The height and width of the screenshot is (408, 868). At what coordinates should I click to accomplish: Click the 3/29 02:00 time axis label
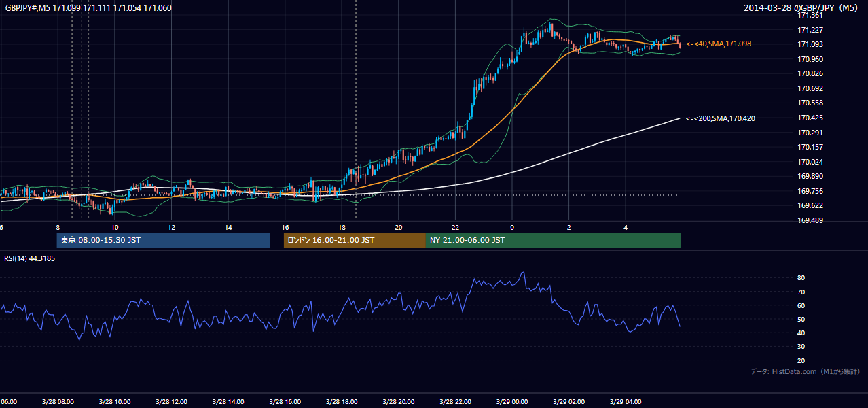pos(568,401)
